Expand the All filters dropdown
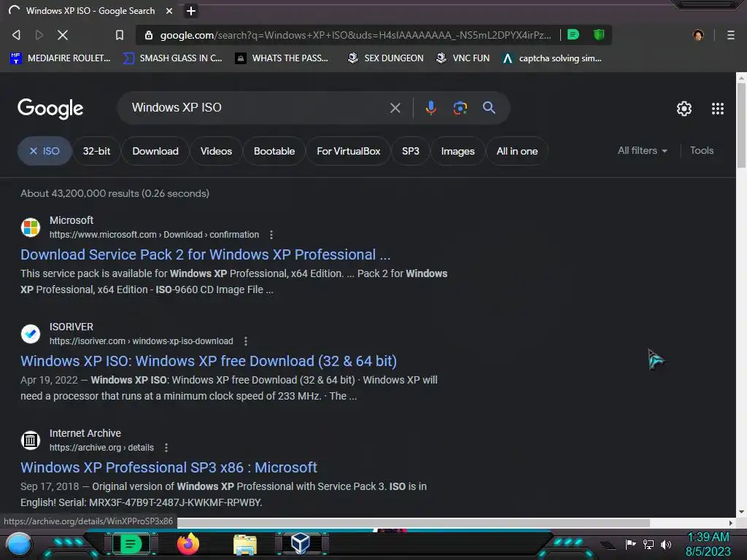Screen dimensions: 747x560 click(642, 150)
